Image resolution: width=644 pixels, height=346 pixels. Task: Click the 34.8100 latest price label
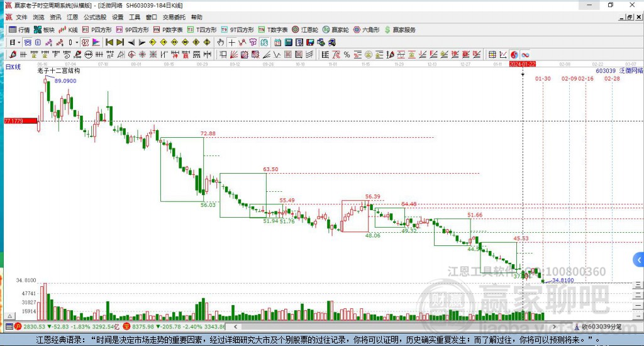click(563, 280)
